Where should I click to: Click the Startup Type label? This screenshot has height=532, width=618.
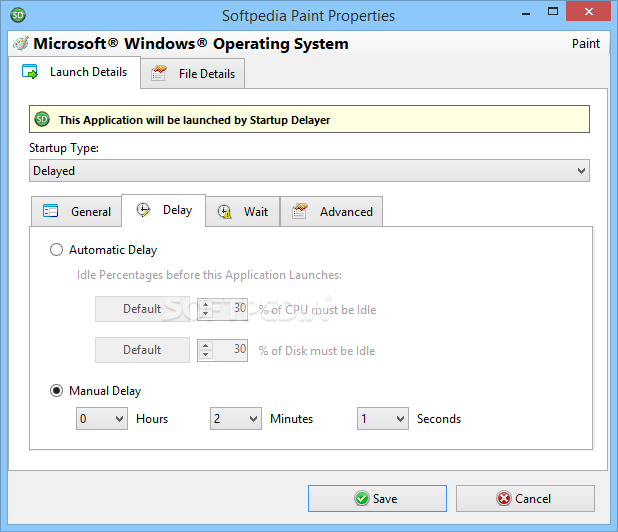[x=64, y=148]
